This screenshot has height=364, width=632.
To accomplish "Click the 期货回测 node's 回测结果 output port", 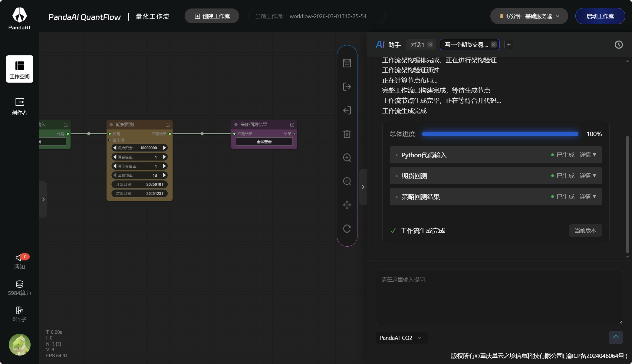I will tap(170, 134).
